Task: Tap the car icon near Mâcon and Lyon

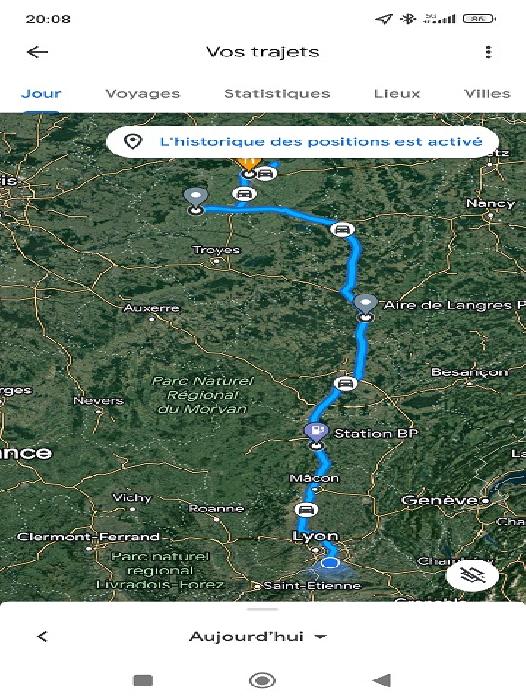Action: [x=305, y=509]
